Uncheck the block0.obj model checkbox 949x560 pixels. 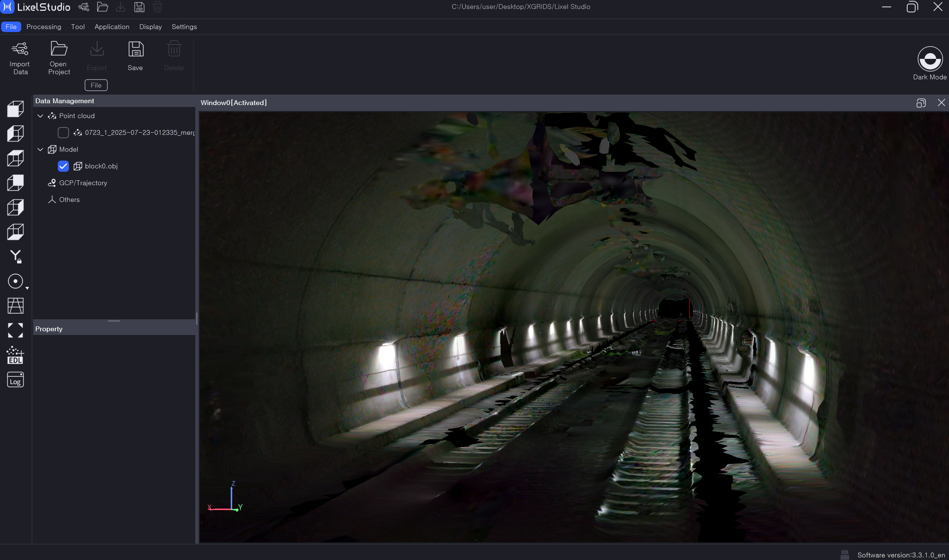tap(63, 166)
